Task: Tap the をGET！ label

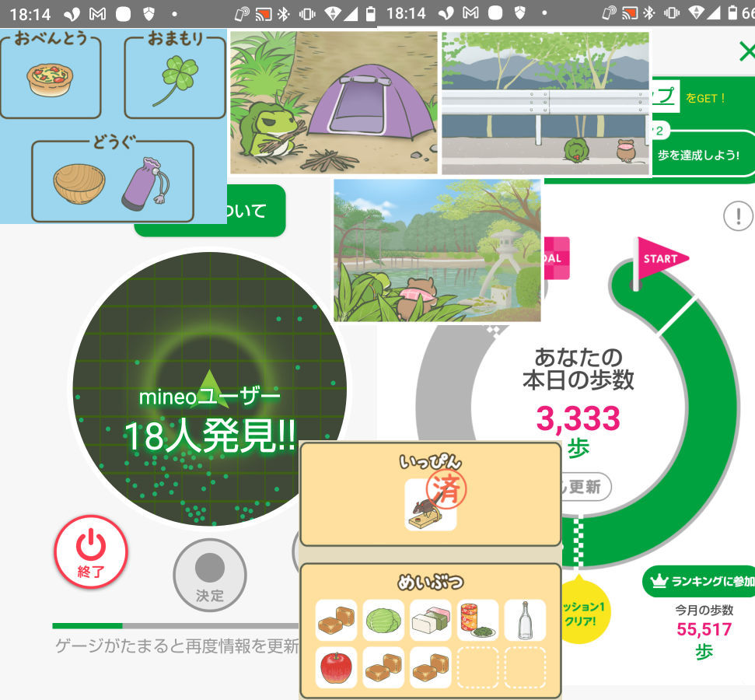Action: pos(705,98)
